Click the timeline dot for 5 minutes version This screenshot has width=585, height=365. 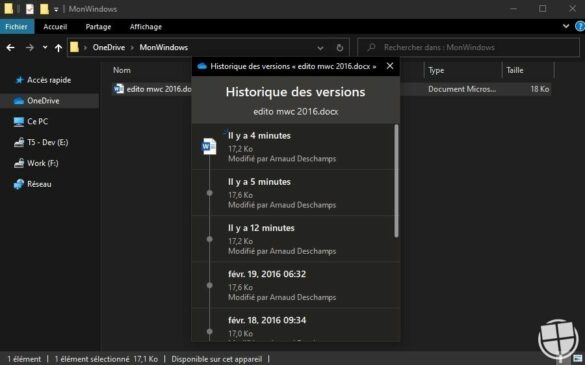[x=210, y=193]
